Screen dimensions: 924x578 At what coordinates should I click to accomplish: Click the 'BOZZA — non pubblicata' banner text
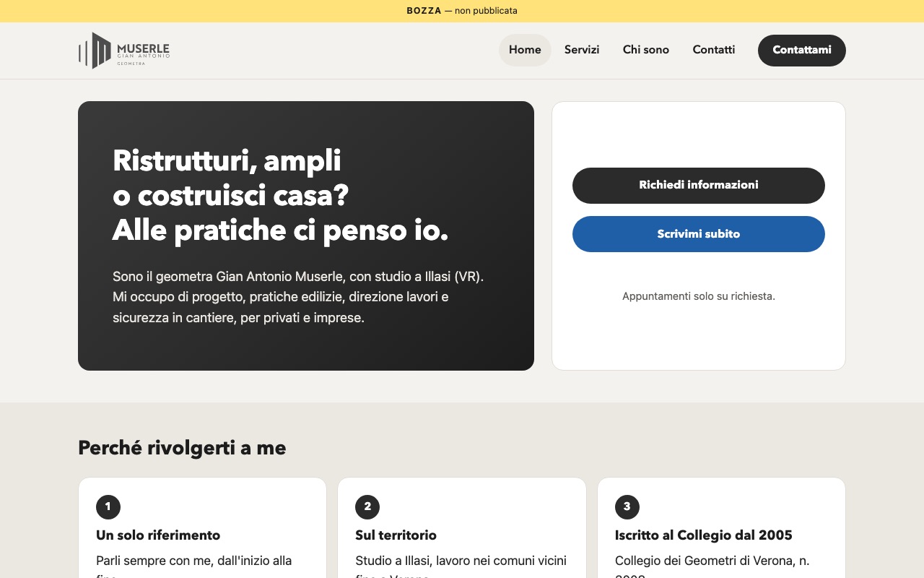tap(462, 11)
